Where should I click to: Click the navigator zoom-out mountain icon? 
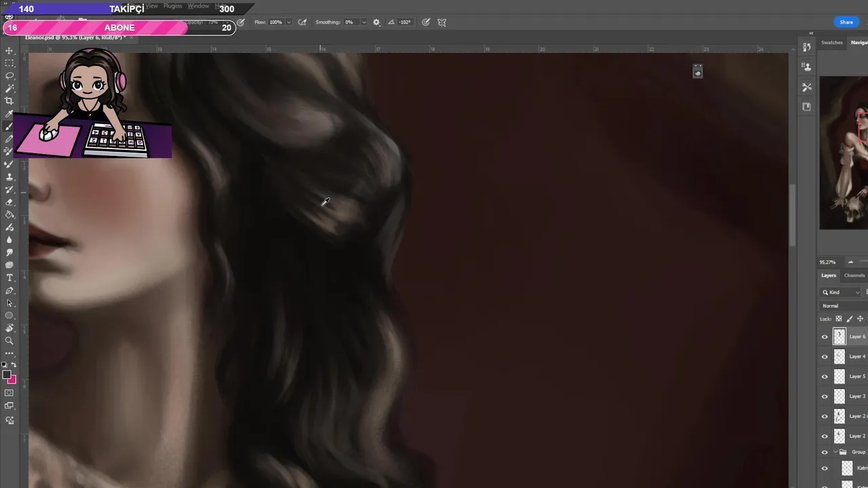[x=850, y=262]
